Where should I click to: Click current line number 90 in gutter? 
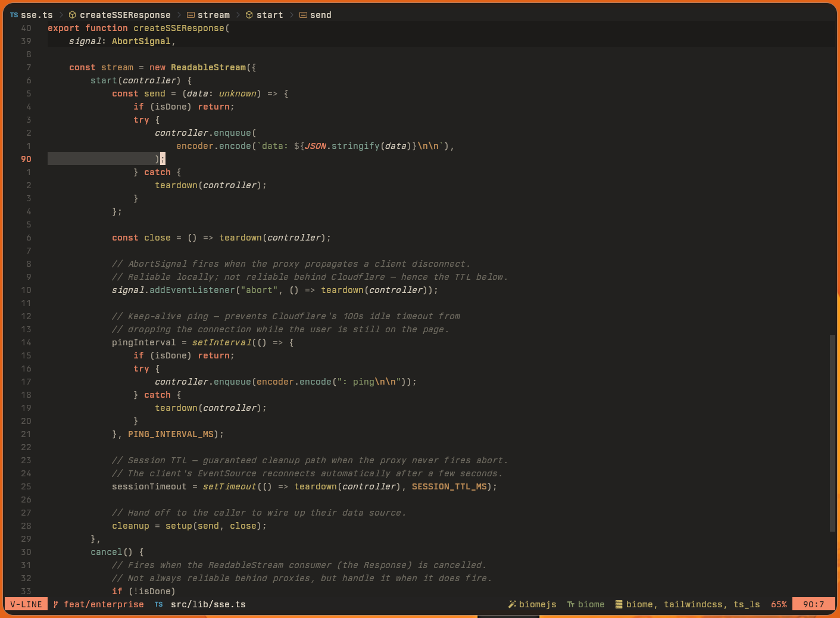[x=26, y=159]
